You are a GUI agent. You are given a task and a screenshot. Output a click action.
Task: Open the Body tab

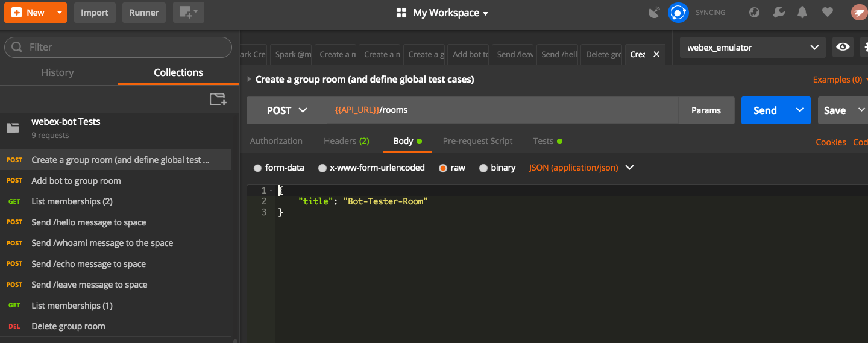point(407,141)
